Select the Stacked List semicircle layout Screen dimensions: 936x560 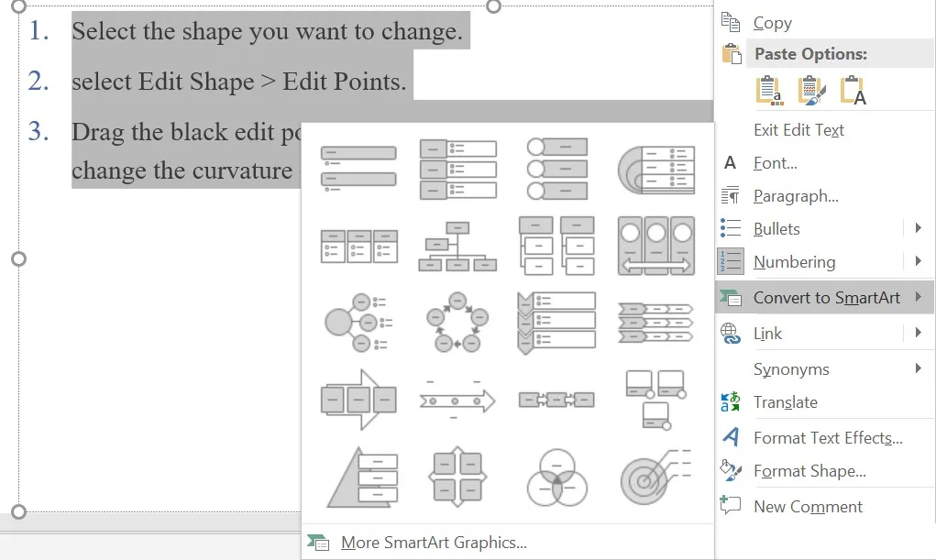point(656,169)
